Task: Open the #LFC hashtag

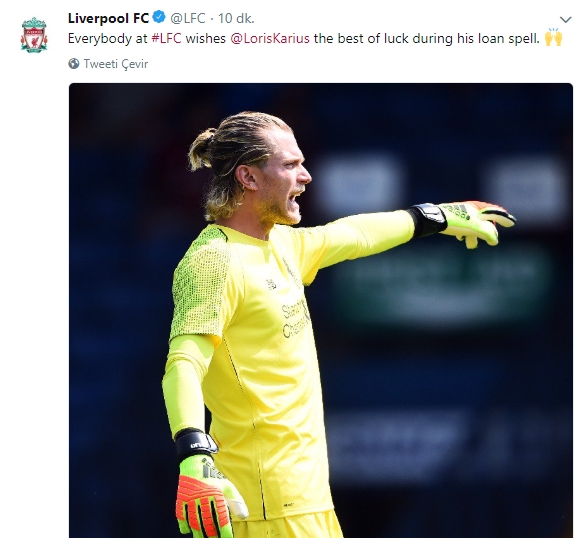Action: [167, 38]
